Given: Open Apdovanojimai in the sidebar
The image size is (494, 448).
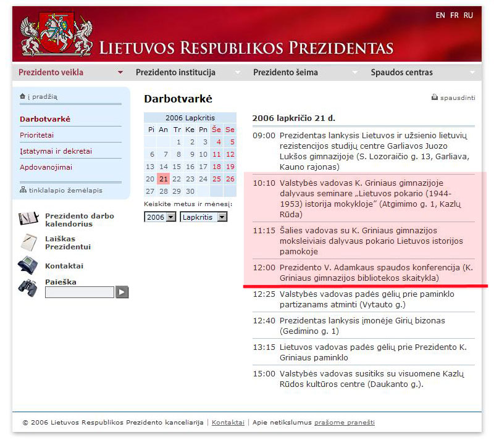Looking at the screenshot, I should (x=46, y=167).
